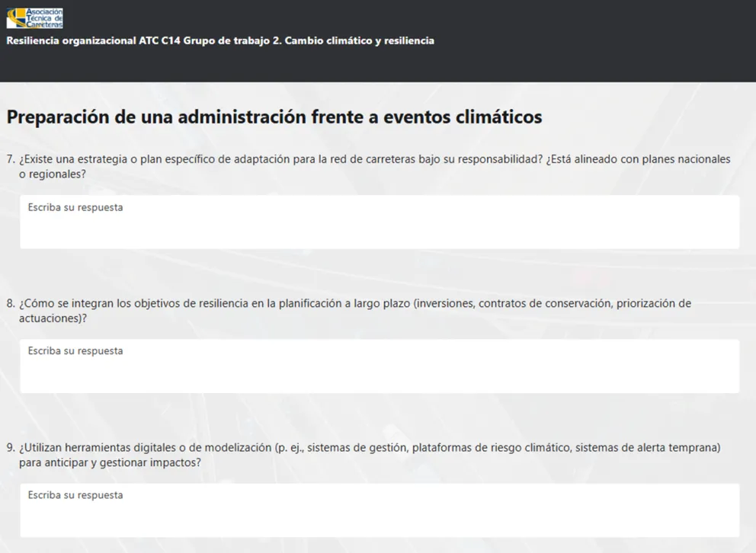The height and width of the screenshot is (553, 756).
Task: Focus the answer field for question 7
Action: (x=379, y=229)
